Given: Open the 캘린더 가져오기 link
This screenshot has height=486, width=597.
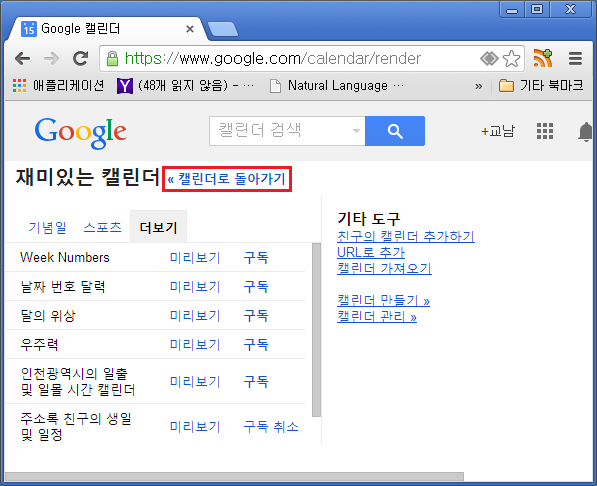Looking at the screenshot, I should pos(384,269).
